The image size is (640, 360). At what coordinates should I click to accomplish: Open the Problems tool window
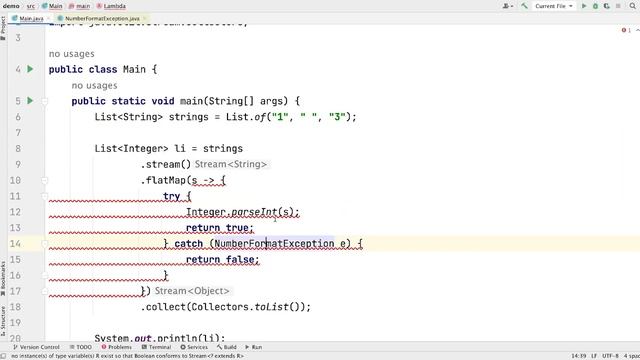click(116, 347)
